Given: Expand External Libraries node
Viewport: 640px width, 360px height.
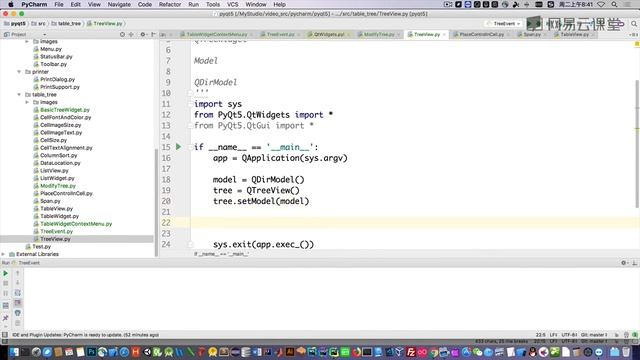Looking at the screenshot, I should (4, 254).
